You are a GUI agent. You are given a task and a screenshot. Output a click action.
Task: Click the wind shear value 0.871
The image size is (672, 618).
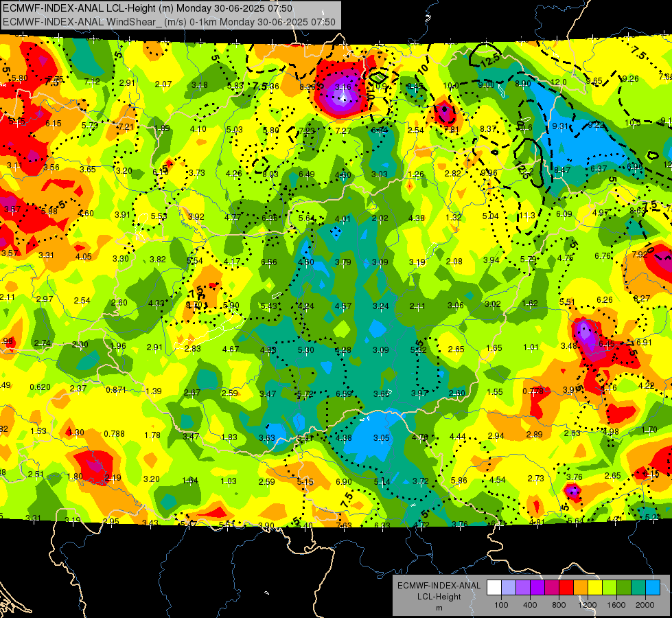tap(116, 390)
